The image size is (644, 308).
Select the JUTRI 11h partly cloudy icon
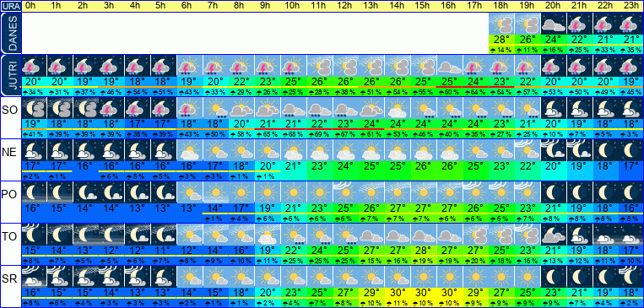pos(319,66)
